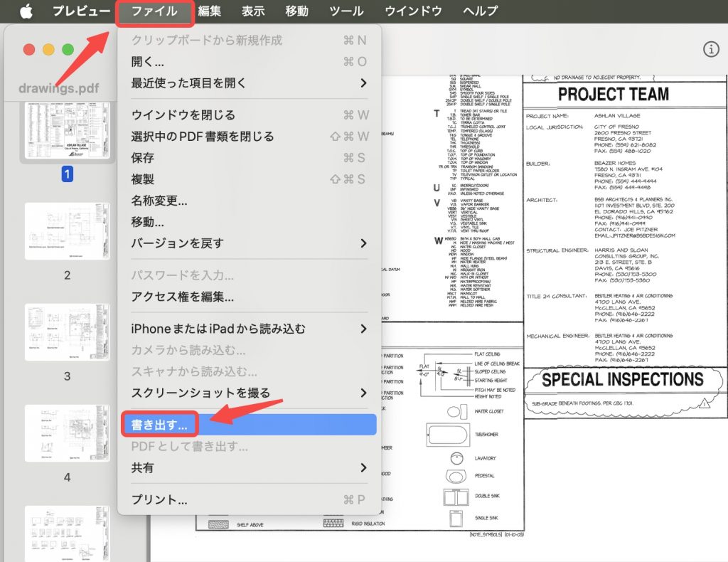Click the PROJECT TEAM heading in document

tap(614, 95)
